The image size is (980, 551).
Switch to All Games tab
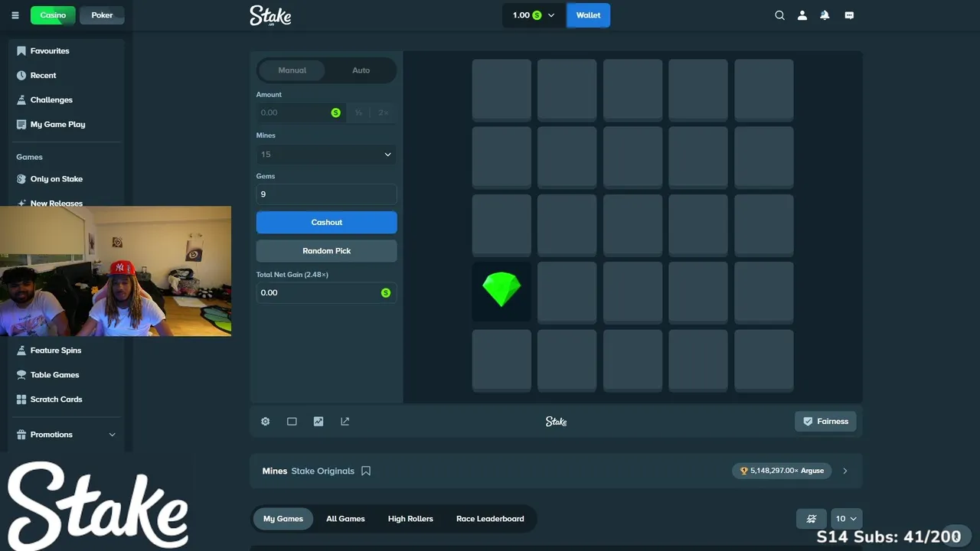tap(345, 519)
